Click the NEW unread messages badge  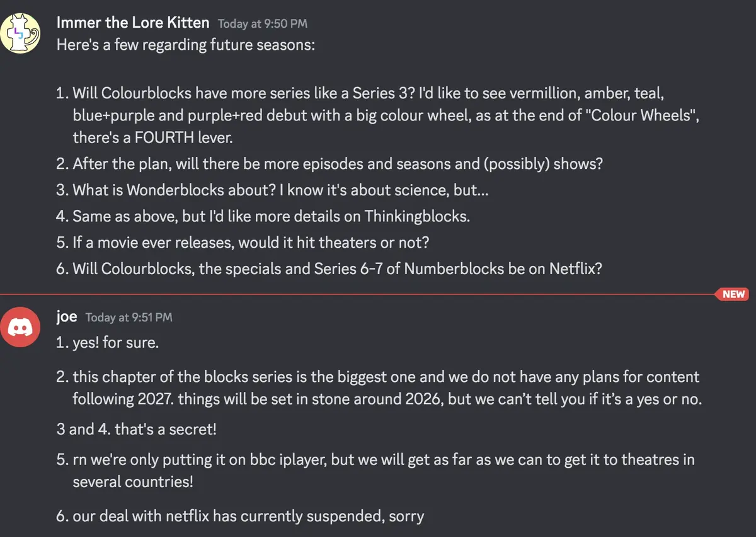point(732,294)
